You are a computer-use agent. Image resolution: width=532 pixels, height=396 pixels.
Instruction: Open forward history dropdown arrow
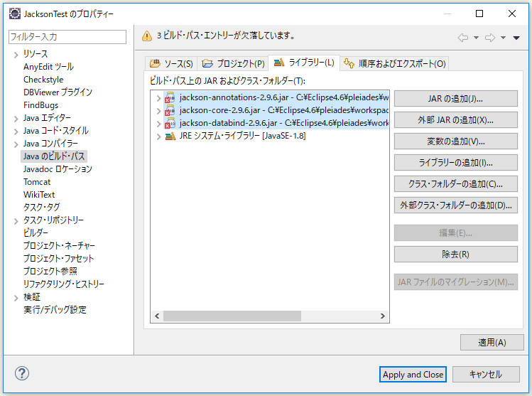(503, 38)
